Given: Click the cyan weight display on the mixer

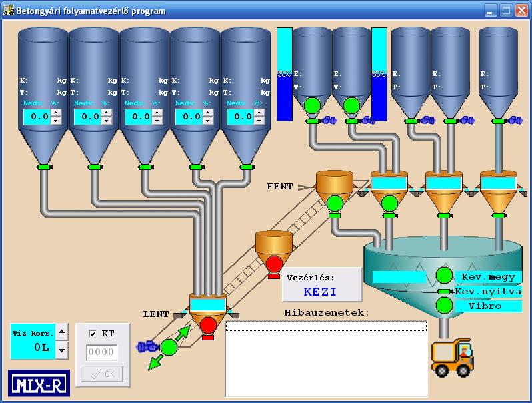Looking at the screenshot, I should [399, 277].
